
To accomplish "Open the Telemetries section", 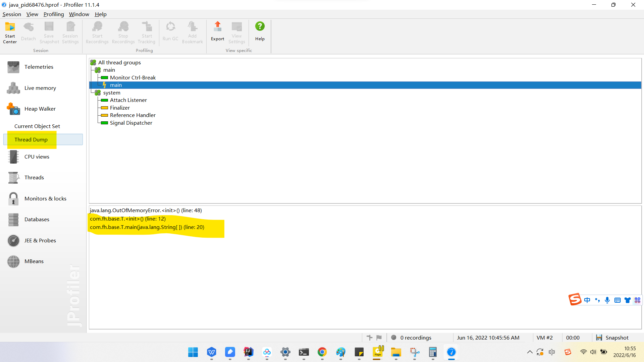I will [x=39, y=67].
